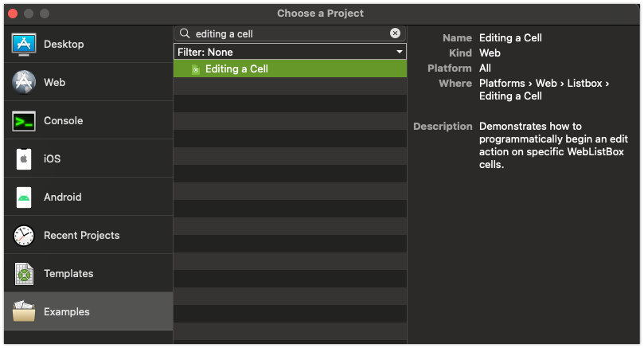644x348 pixels.
Task: Click the Desktop monitor icon
Action: click(24, 44)
